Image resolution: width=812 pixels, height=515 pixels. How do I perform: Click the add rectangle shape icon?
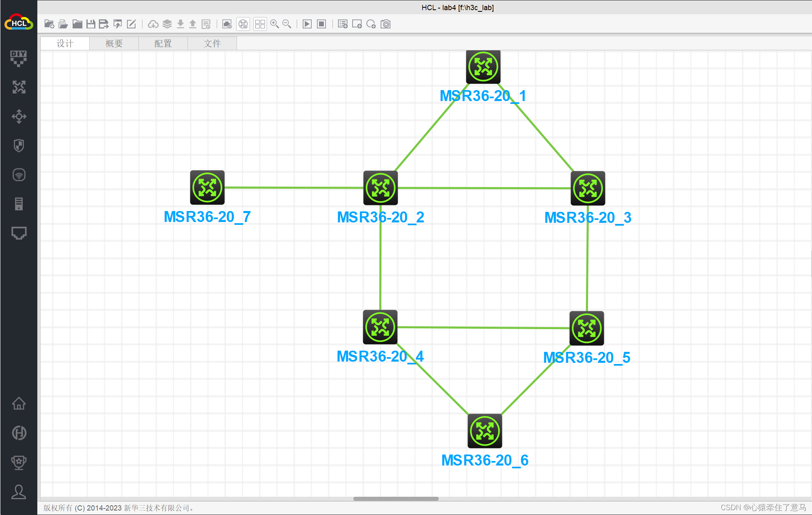[357, 24]
